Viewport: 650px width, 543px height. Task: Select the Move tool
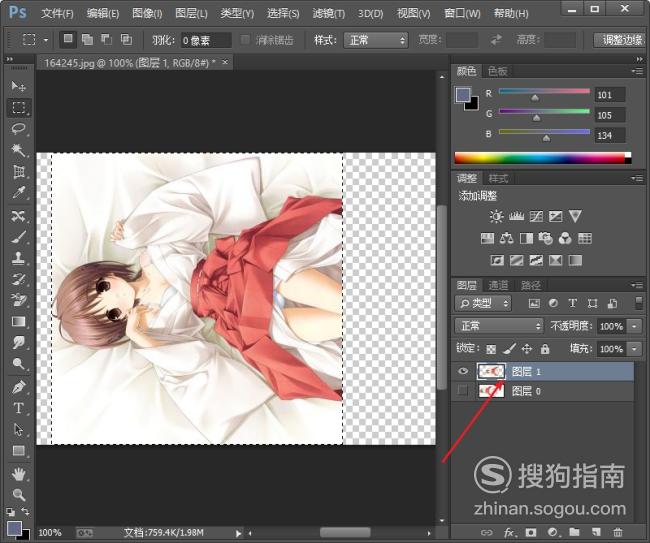pos(18,86)
